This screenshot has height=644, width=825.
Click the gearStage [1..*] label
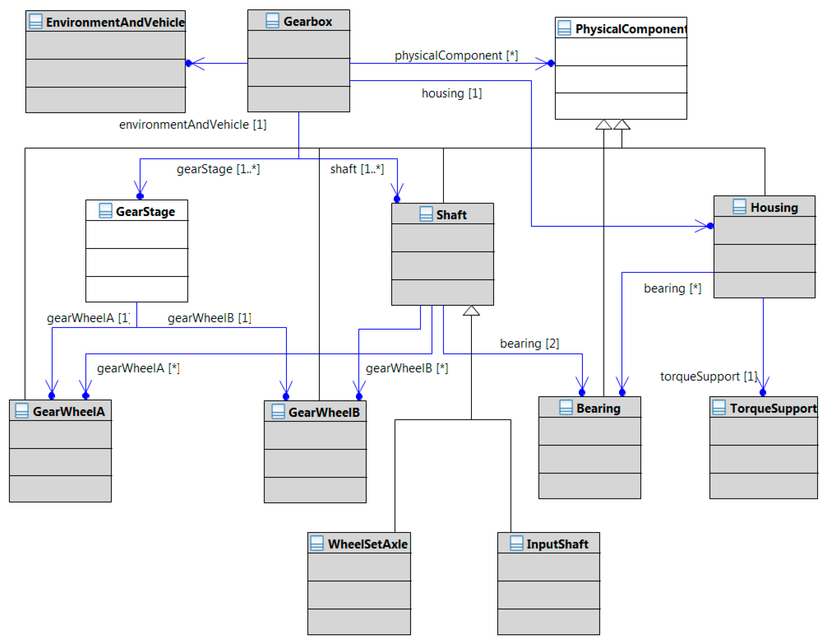[218, 169]
